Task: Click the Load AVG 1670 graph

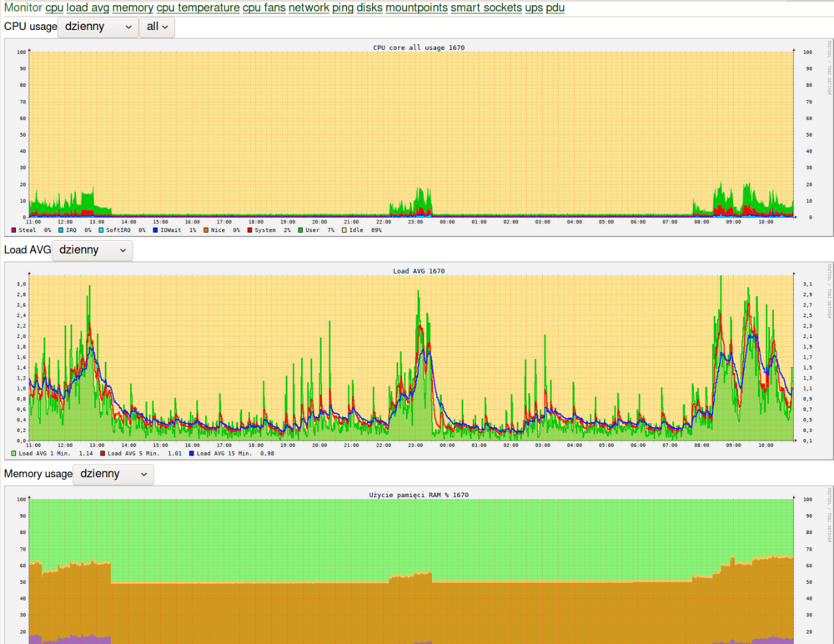Action: [419, 361]
